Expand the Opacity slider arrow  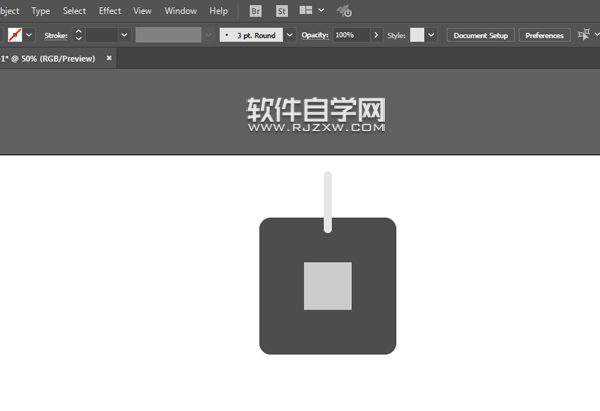377,35
